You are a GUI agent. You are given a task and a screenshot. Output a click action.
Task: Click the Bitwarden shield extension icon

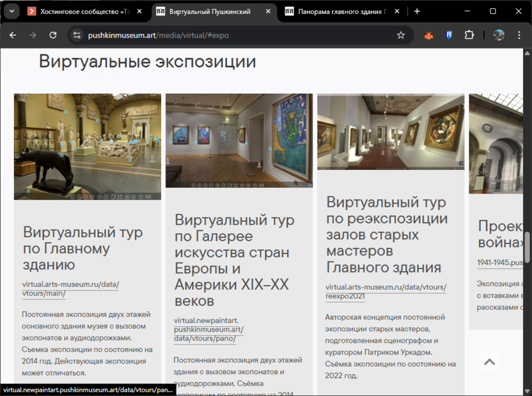click(x=449, y=35)
